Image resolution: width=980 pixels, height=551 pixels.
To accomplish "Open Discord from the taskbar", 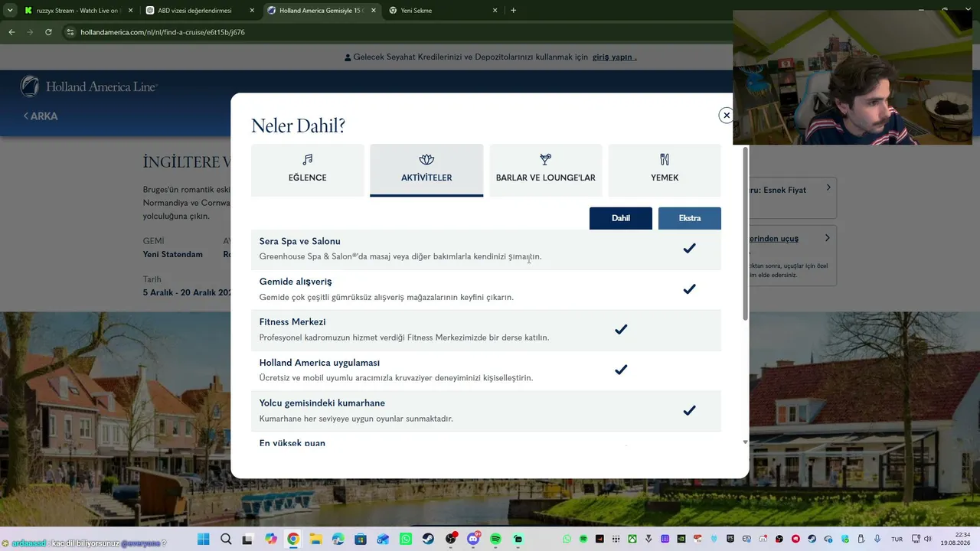I will (473, 540).
